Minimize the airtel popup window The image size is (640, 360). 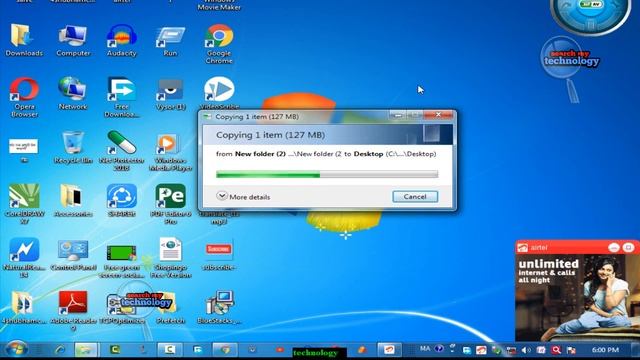pos(613,247)
